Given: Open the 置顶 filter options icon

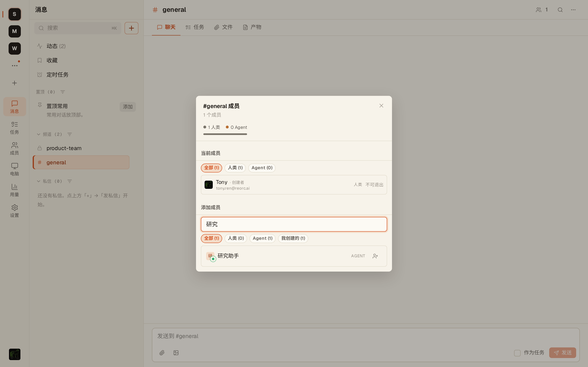Looking at the screenshot, I should 62,92.
